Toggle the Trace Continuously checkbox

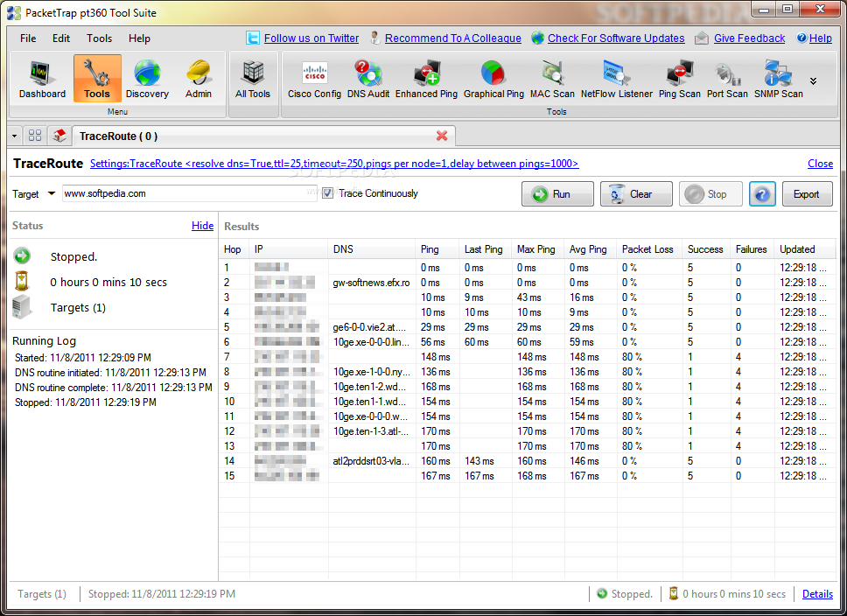327,192
